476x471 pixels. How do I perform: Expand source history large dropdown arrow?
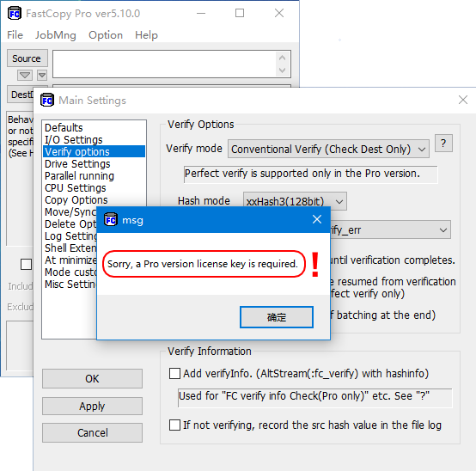pyautogui.click(x=25, y=75)
